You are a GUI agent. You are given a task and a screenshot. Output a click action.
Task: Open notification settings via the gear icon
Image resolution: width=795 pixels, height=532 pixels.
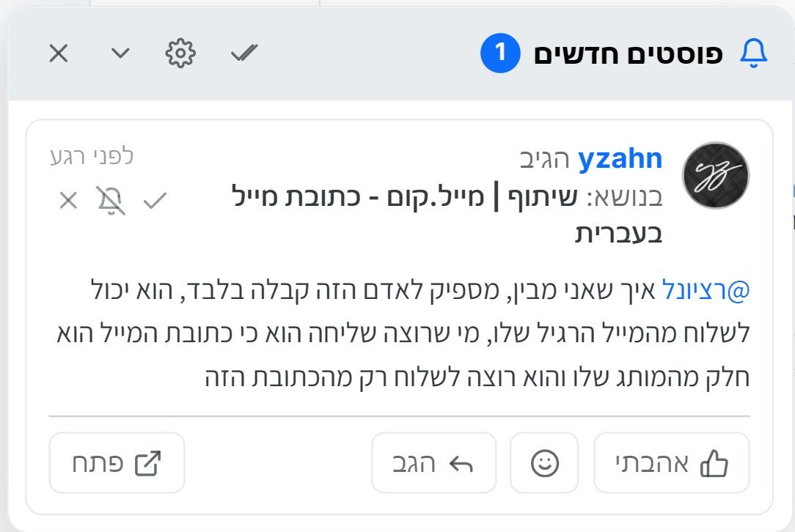coord(180,53)
